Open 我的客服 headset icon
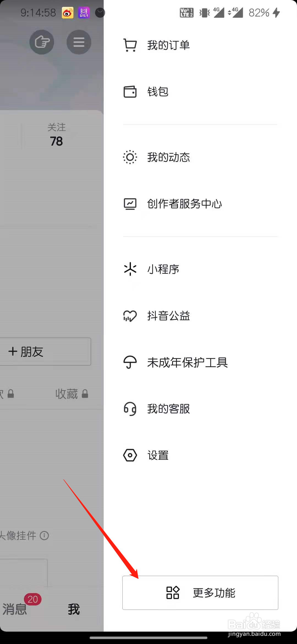Viewport: 297px width, 644px height. point(130,409)
